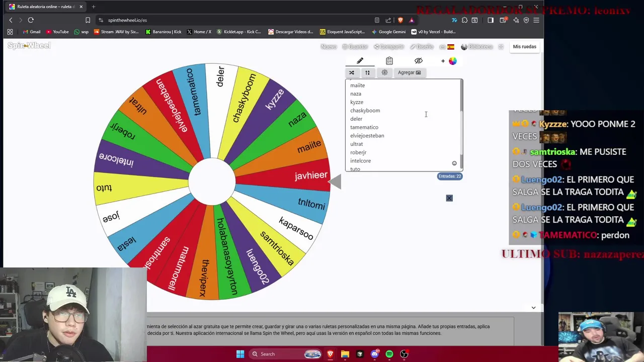Open the emoji picker in entries box

point(454,163)
